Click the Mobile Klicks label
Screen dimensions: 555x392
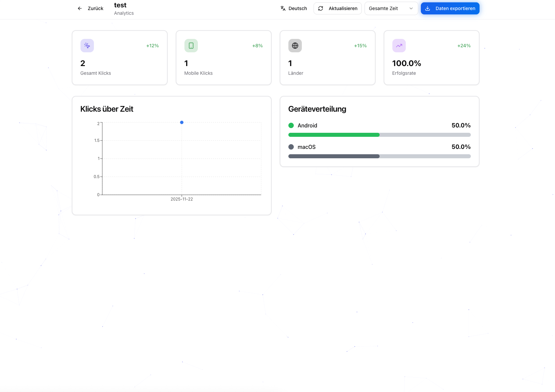tap(199, 73)
